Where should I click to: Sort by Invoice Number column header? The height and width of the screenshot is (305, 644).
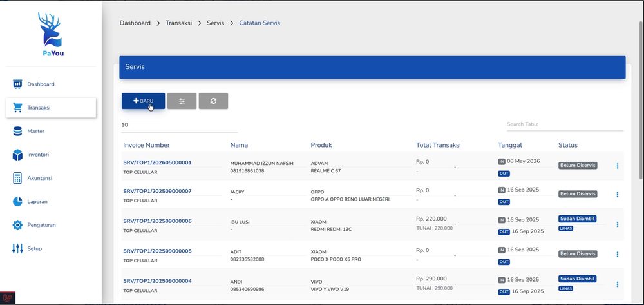click(146, 145)
